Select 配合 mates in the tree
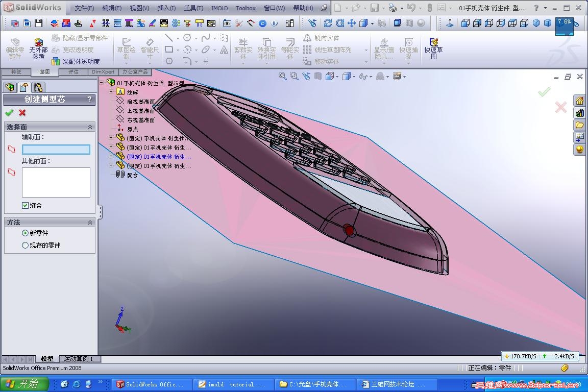The width and height of the screenshot is (588, 392). coord(132,175)
